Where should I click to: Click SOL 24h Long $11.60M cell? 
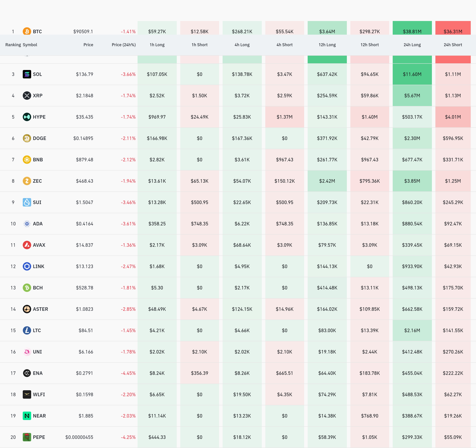coord(412,74)
